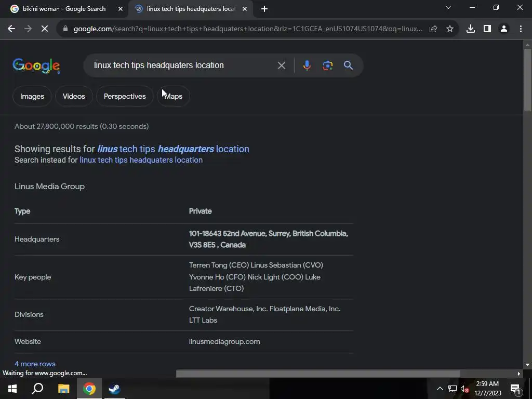Screen dimensions: 532x399
Task: Toggle Chrome side panel
Action: pos(487,29)
